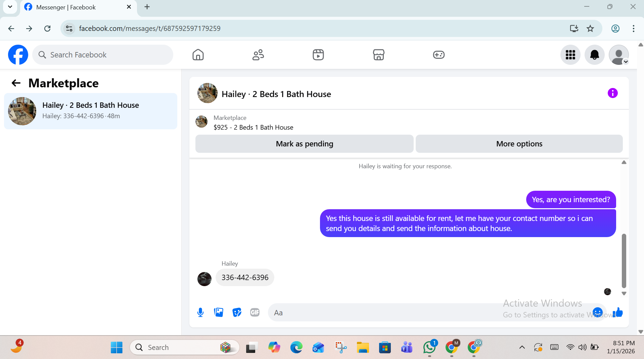644x359 pixels.
Task: Open a new browser tab
Action: pyautogui.click(x=147, y=7)
